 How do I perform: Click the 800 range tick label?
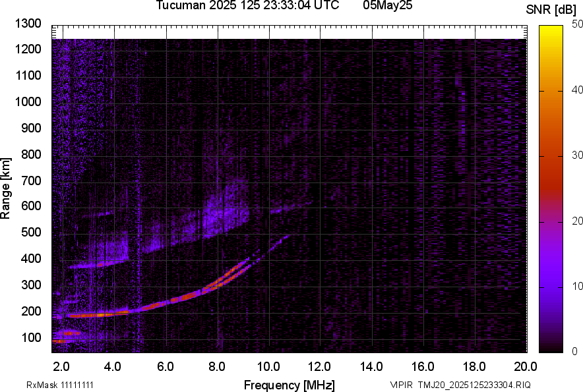pos(31,154)
